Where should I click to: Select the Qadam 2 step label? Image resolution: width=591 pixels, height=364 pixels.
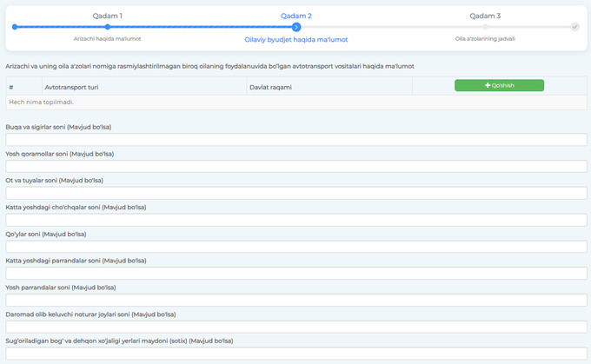[296, 16]
